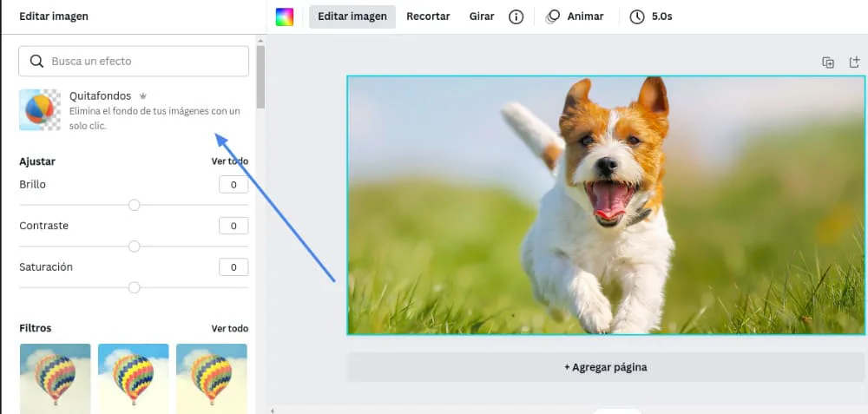This screenshot has width=868, height=414.
Task: Click the Brillo label
Action: (x=33, y=184)
